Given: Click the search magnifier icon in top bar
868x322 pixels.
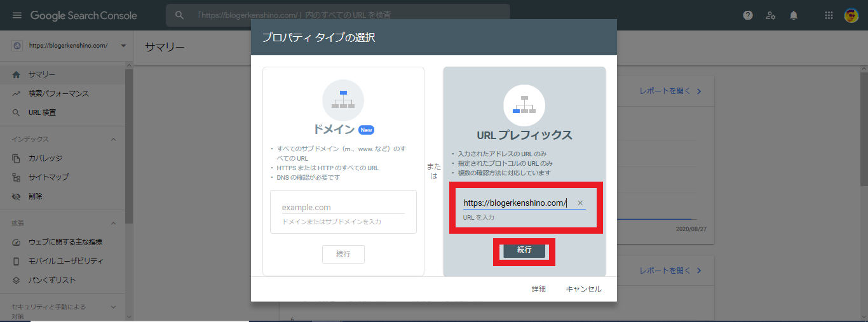Looking at the screenshot, I should tap(180, 15).
